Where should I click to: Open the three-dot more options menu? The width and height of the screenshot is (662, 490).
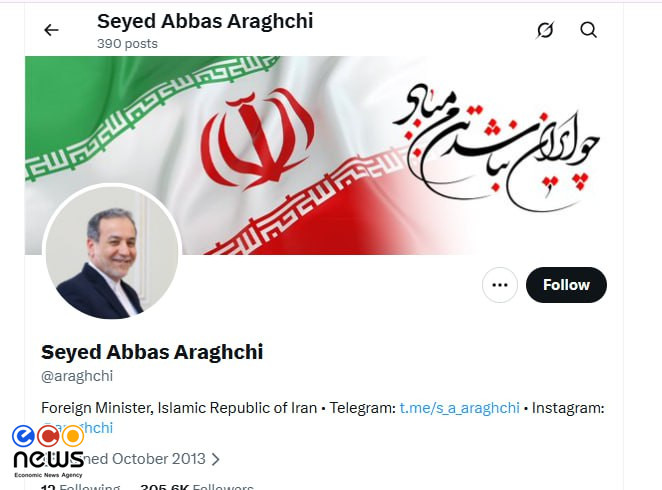click(x=500, y=285)
